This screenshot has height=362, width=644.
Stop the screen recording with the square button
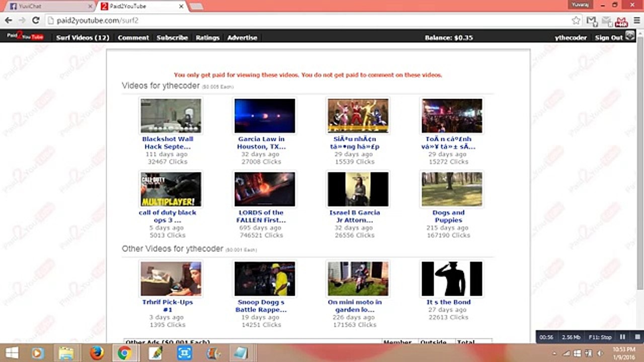point(637,337)
